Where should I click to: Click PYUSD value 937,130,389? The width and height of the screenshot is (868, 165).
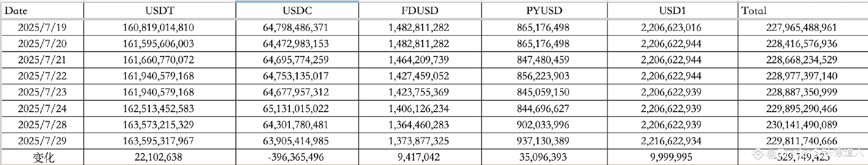click(543, 141)
